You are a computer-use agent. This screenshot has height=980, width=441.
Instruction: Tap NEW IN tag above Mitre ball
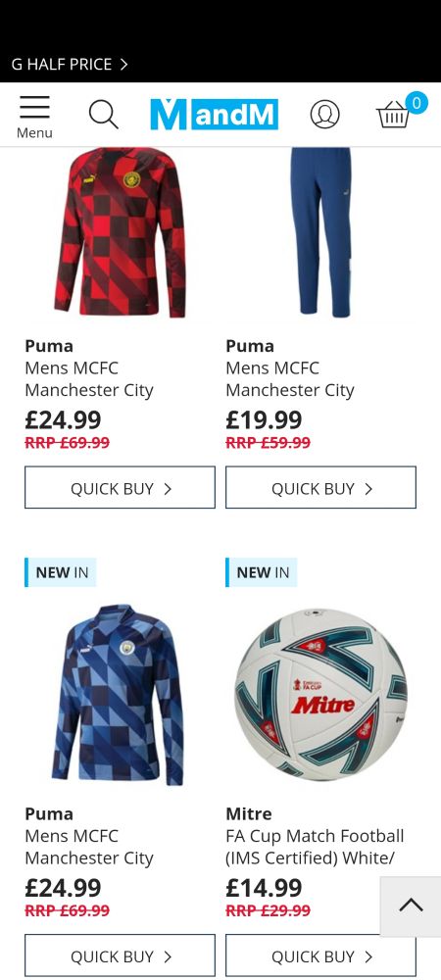click(261, 572)
